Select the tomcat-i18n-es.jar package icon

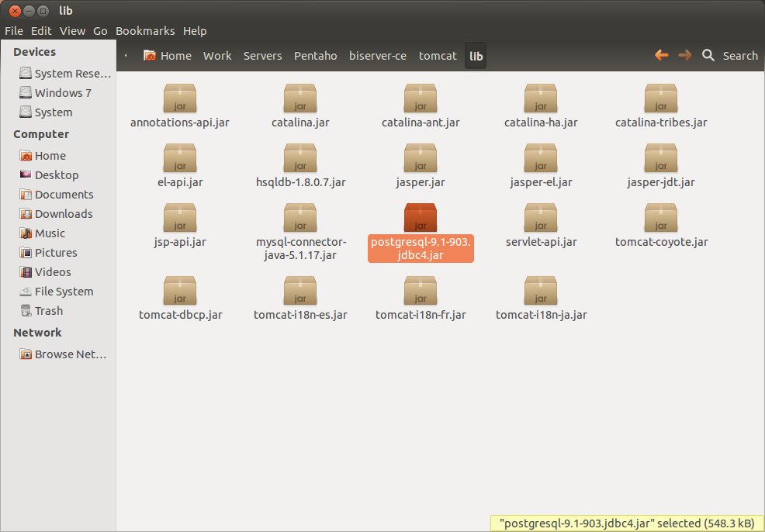300,291
